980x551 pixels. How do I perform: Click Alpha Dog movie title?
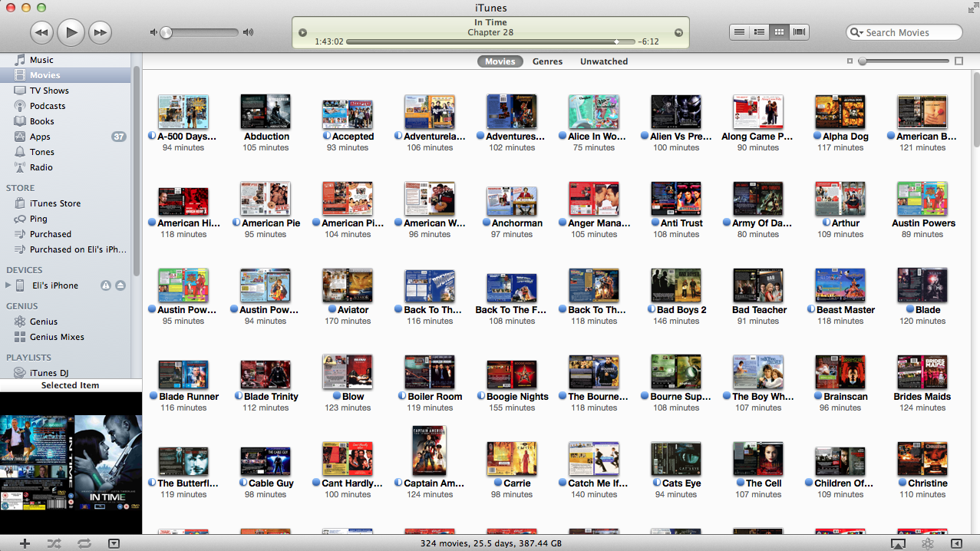[846, 137]
